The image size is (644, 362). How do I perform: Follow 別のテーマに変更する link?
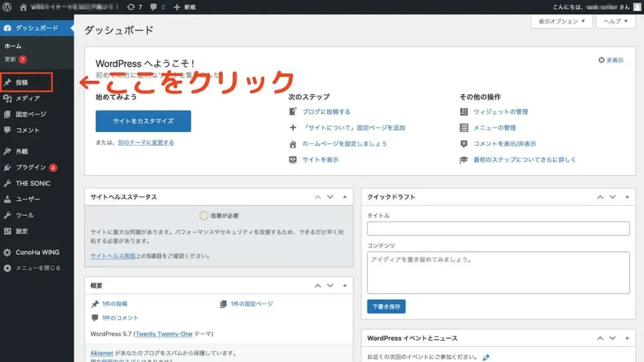point(146,143)
